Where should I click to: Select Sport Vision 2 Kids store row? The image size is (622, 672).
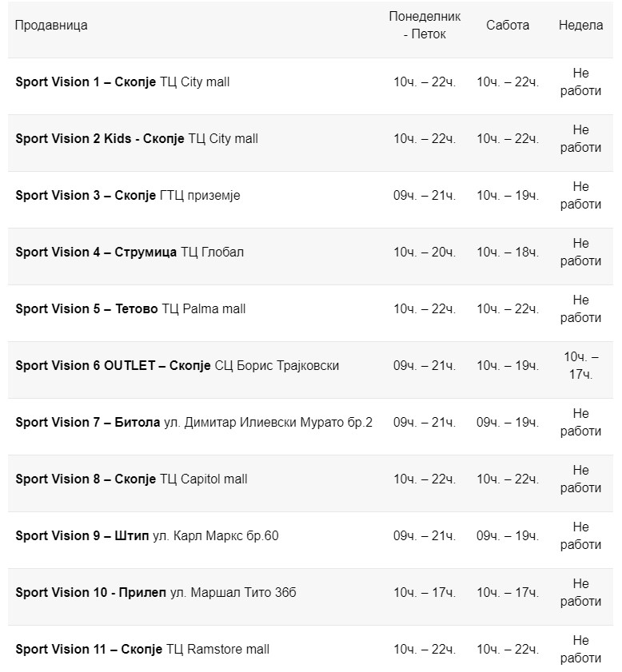(x=137, y=138)
